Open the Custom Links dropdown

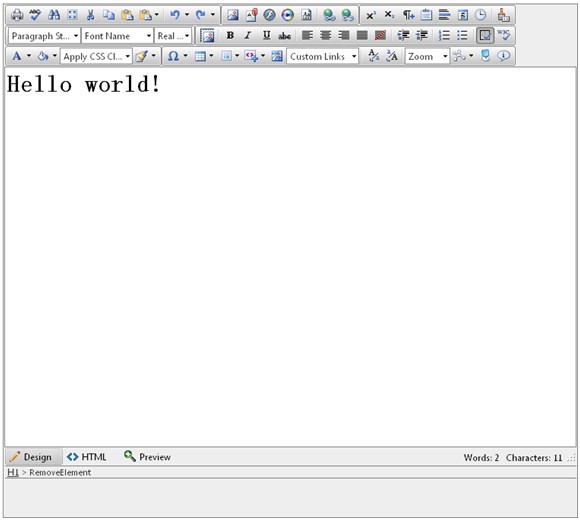coord(323,57)
